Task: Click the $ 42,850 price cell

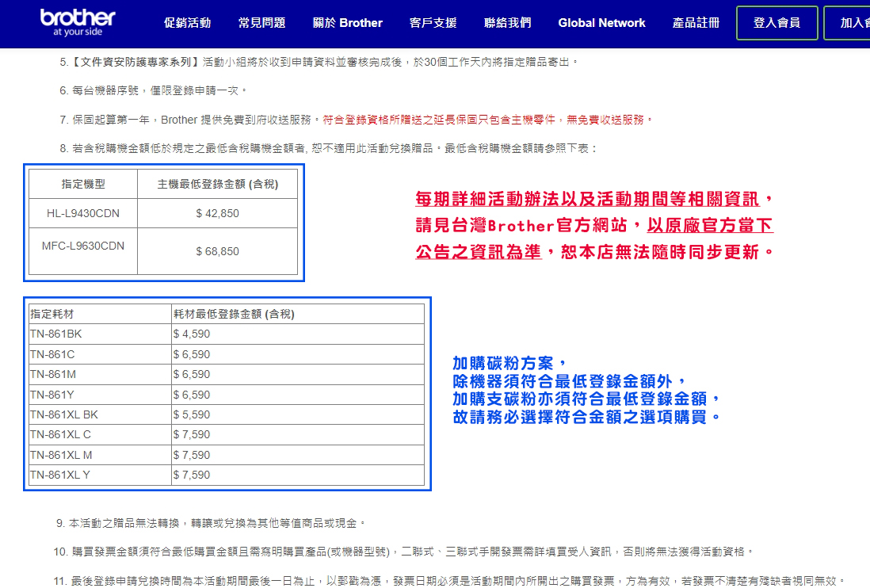Action: click(x=217, y=213)
